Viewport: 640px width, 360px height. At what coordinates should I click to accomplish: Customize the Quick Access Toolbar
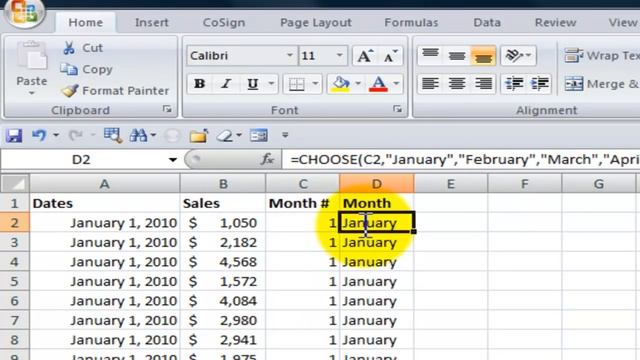[285, 135]
